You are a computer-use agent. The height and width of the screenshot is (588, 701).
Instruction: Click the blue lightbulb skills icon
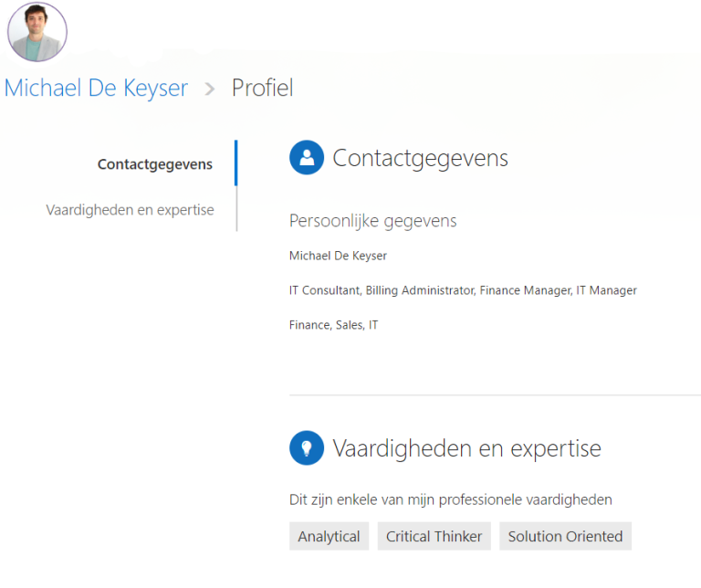[x=307, y=447]
